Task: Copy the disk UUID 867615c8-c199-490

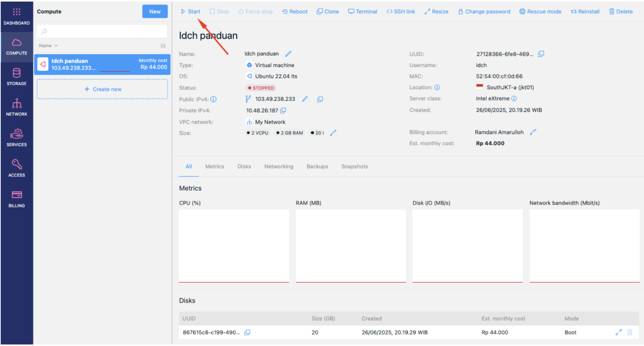Action: (248, 332)
